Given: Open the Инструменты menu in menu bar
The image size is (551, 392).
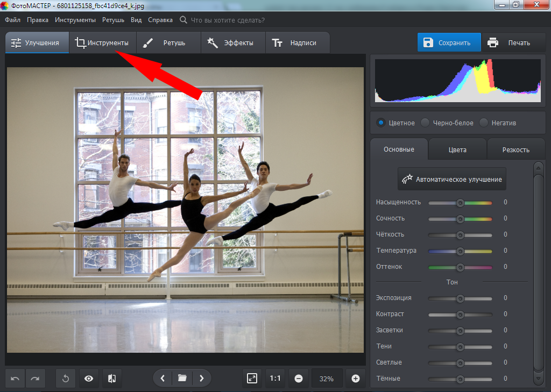Looking at the screenshot, I should click(x=75, y=20).
